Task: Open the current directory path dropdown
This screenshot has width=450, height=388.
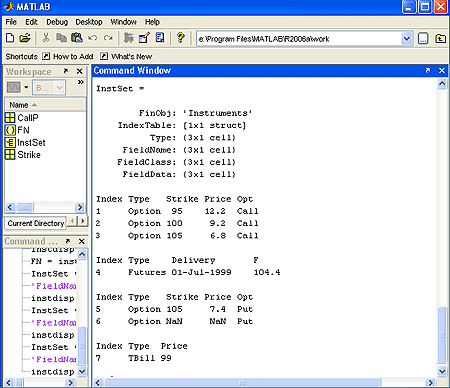Action: coord(406,39)
